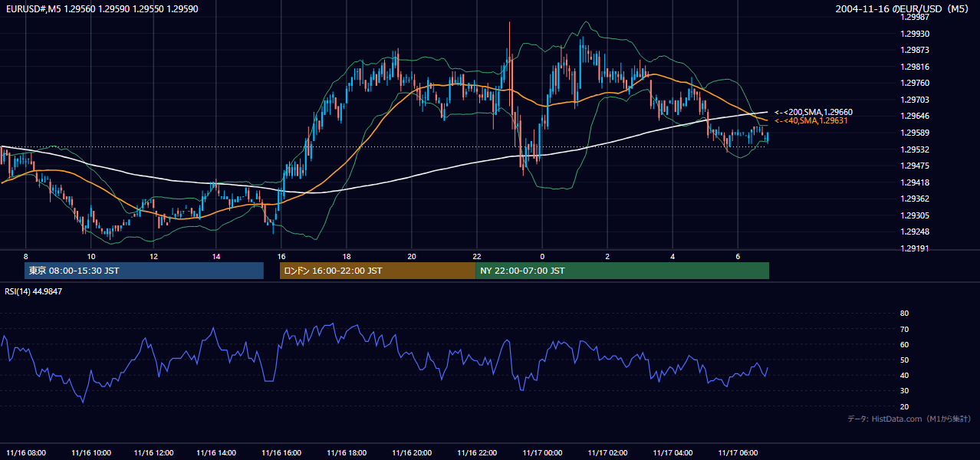Click price axis value 1.29873

pos(916,50)
